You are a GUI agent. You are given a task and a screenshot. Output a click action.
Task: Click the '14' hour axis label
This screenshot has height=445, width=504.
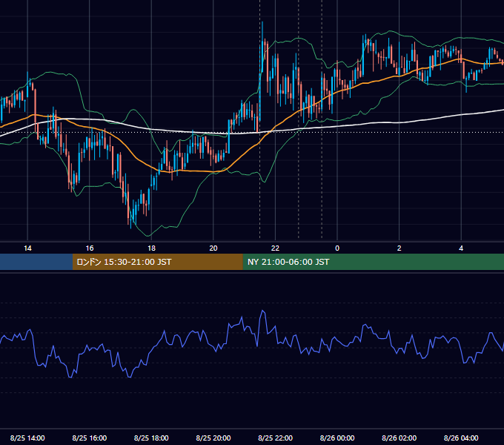[27, 248]
